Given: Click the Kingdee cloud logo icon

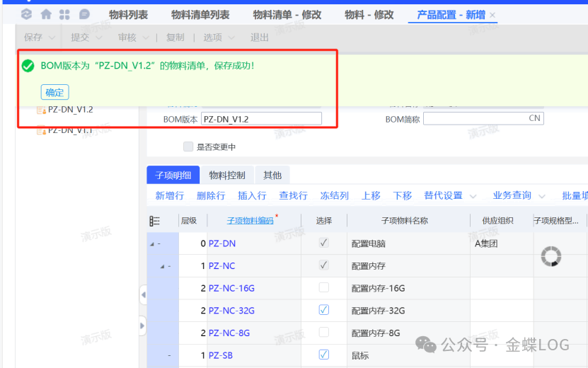Looking at the screenshot, I should click(x=26, y=14).
